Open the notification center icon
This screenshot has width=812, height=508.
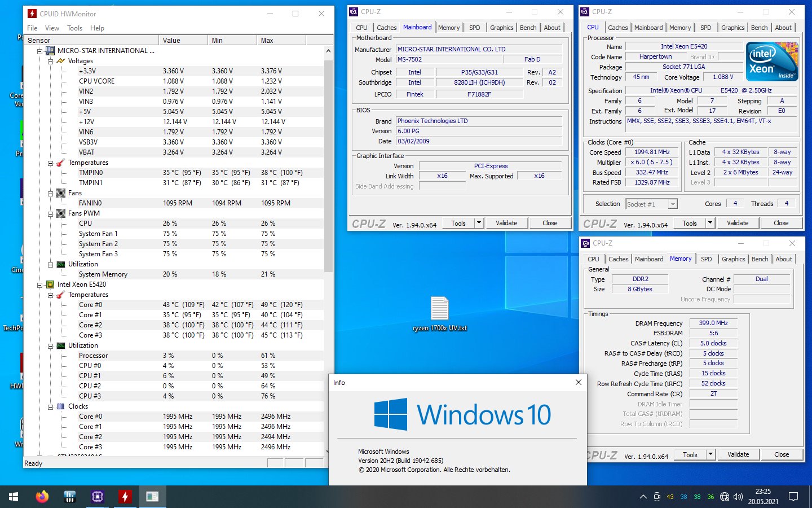click(x=793, y=497)
